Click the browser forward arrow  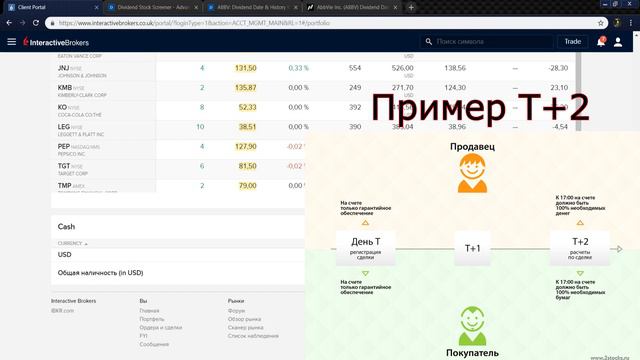click(22, 23)
